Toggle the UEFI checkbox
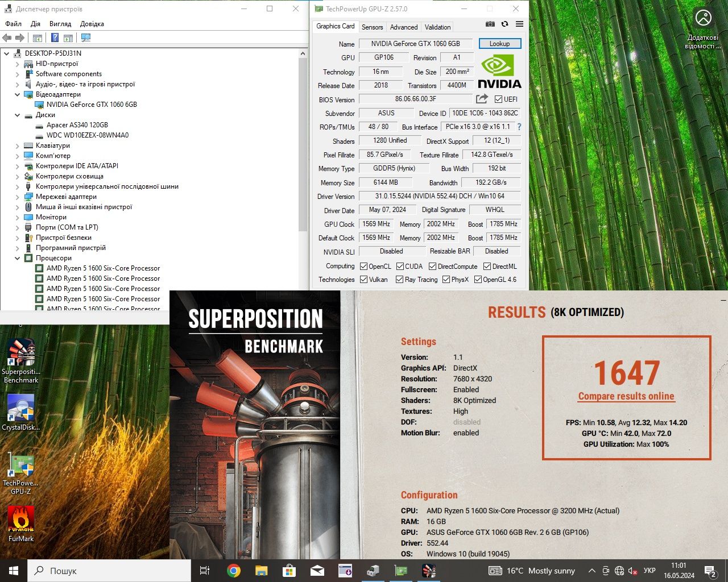 498,99
